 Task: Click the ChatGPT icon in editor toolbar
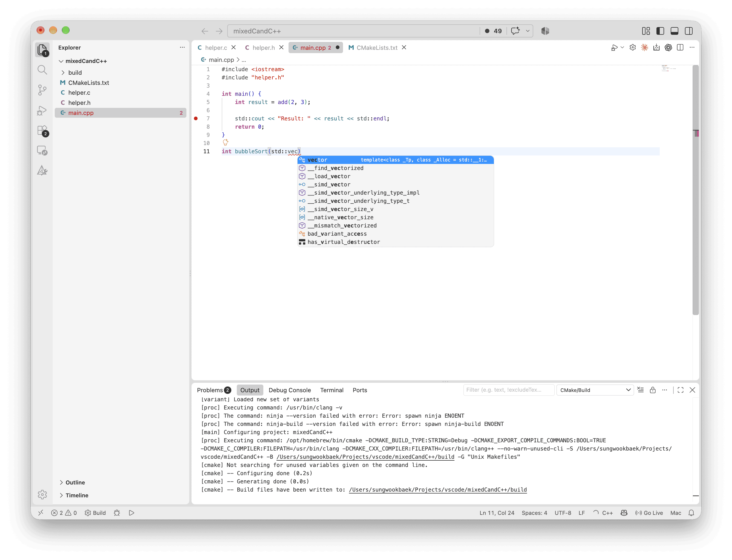click(668, 47)
